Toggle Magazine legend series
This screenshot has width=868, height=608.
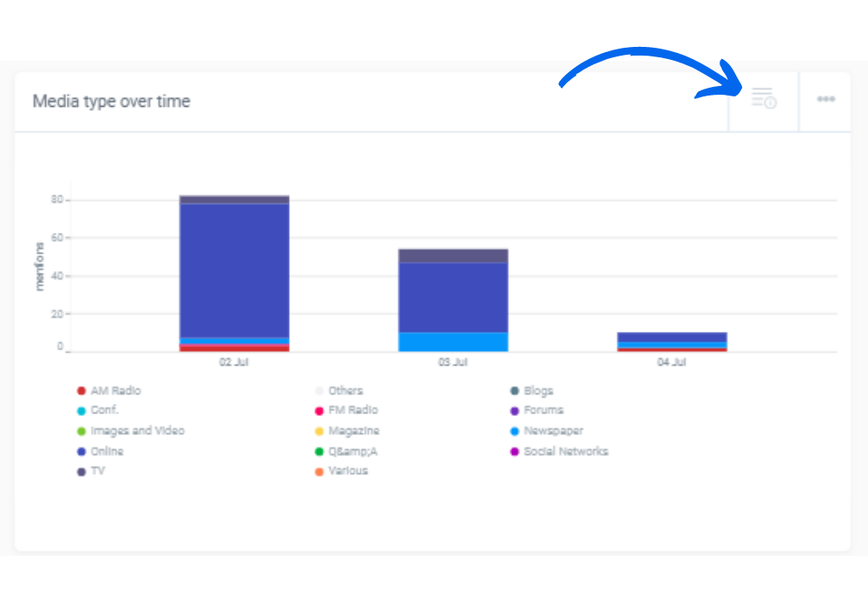[347, 431]
